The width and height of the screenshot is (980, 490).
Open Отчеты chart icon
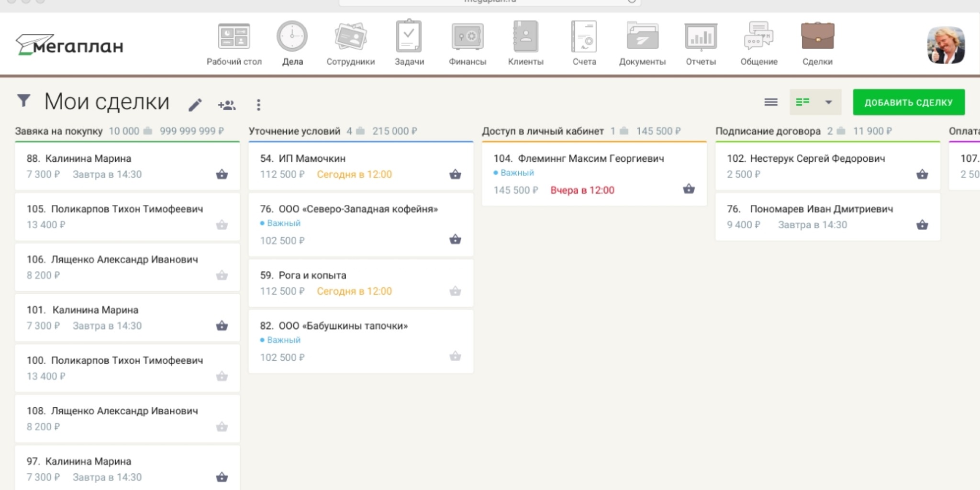(701, 36)
